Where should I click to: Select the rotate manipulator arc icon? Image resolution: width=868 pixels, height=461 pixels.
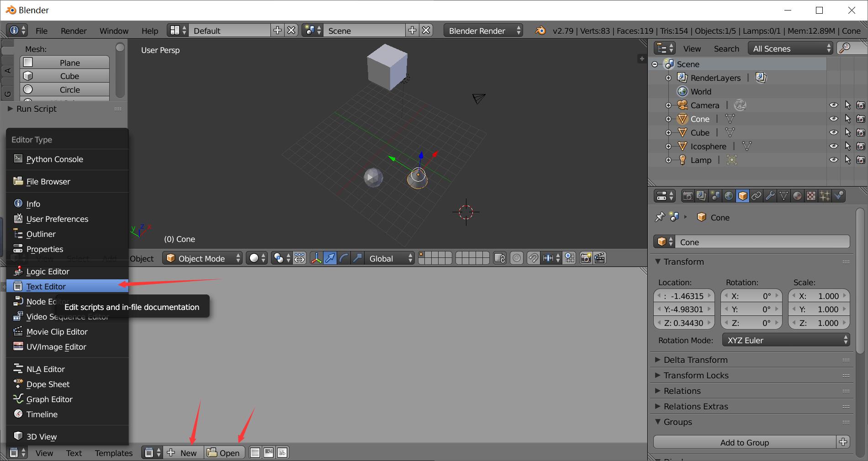click(344, 258)
